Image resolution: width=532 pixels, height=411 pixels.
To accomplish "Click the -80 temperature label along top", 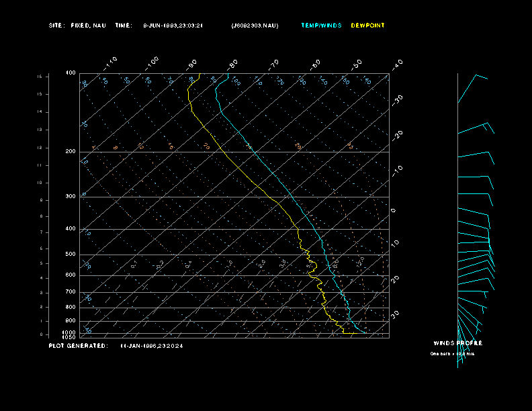I will 233,64.
